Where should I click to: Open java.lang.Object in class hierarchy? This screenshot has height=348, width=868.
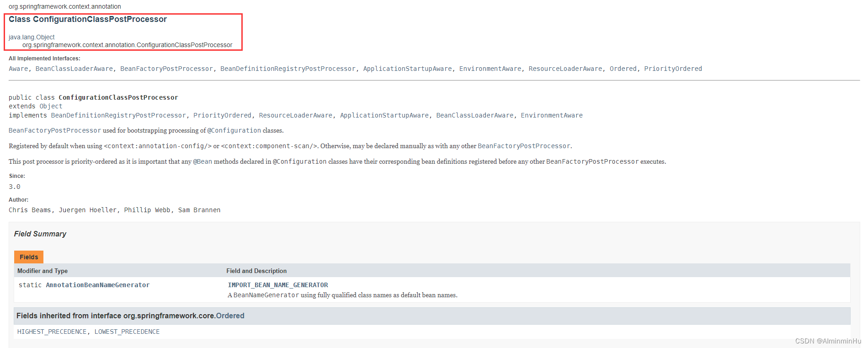point(32,37)
